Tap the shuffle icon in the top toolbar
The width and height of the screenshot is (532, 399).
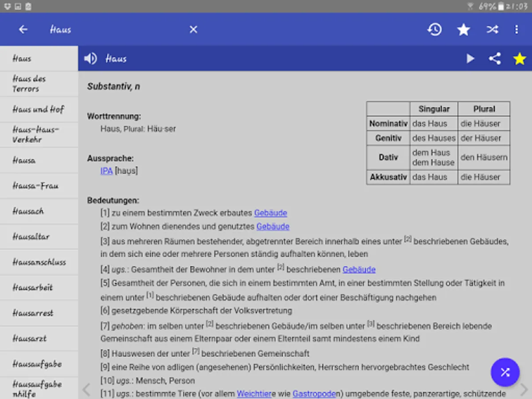pyautogui.click(x=492, y=29)
